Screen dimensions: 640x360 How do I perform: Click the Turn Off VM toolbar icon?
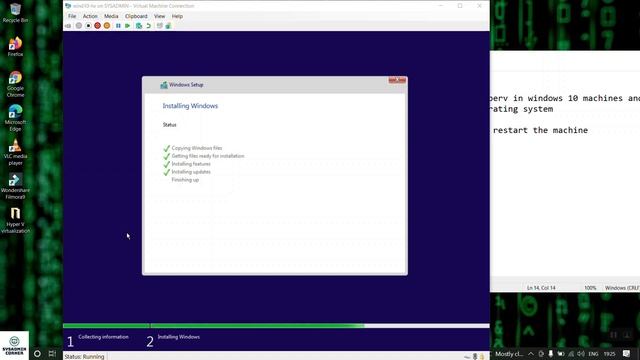[88, 26]
